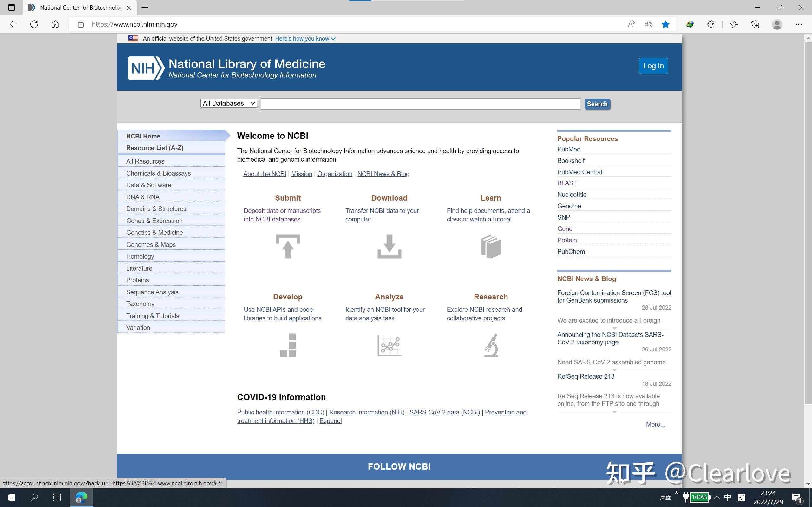This screenshot has width=812, height=507.
Task: Click the Log in button
Action: coord(653,66)
